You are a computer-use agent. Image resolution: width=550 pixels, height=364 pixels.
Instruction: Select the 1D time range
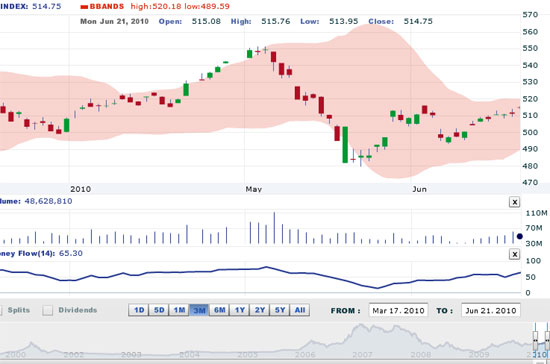coord(139,310)
